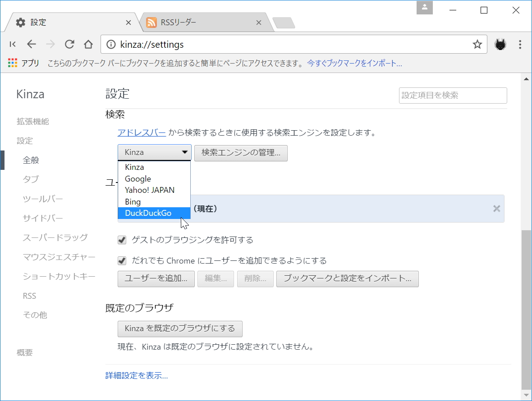Click the 設定項目を検索 search field

click(453, 95)
